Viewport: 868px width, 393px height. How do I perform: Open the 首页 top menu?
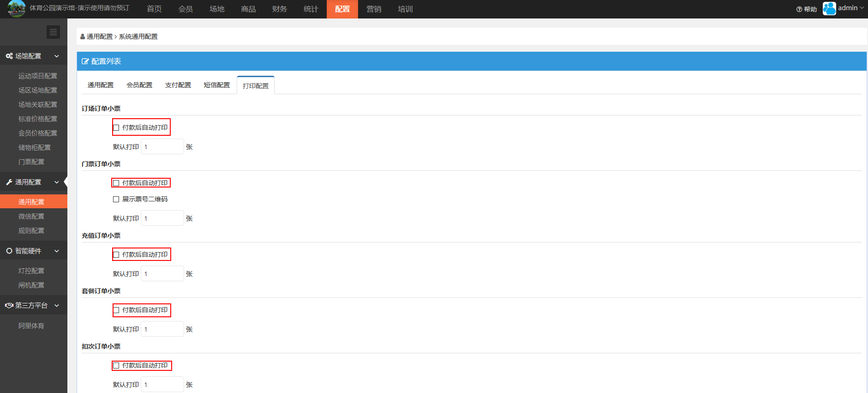coord(154,9)
